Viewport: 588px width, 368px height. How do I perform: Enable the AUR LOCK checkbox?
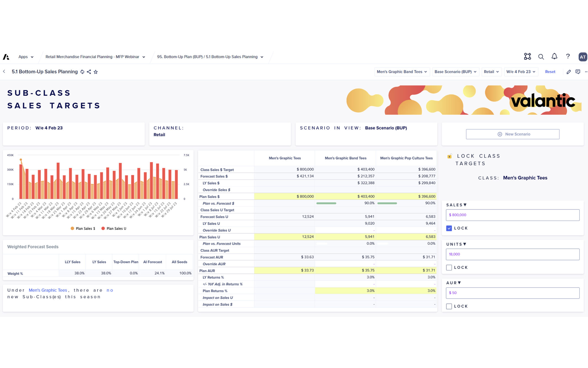pos(449,306)
